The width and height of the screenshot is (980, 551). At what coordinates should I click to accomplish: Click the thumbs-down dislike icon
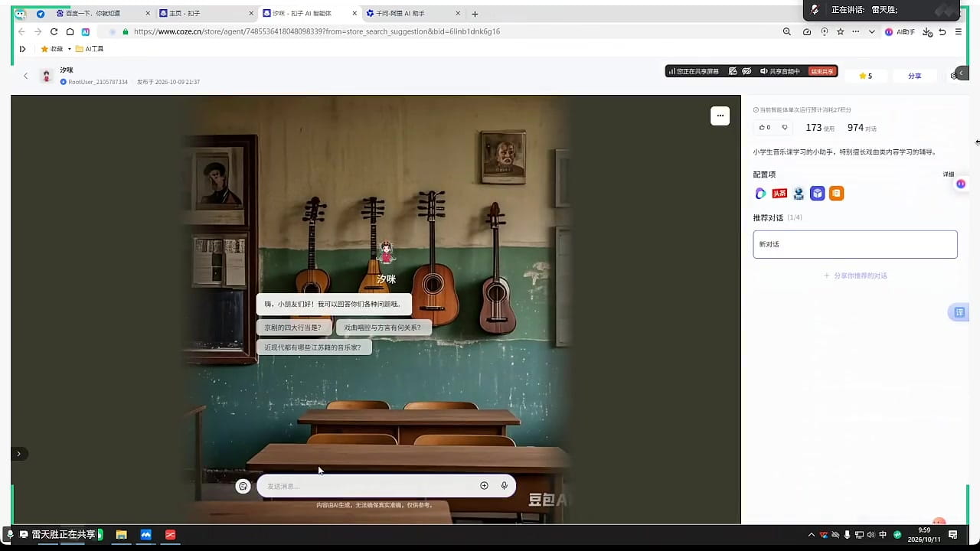(x=784, y=128)
